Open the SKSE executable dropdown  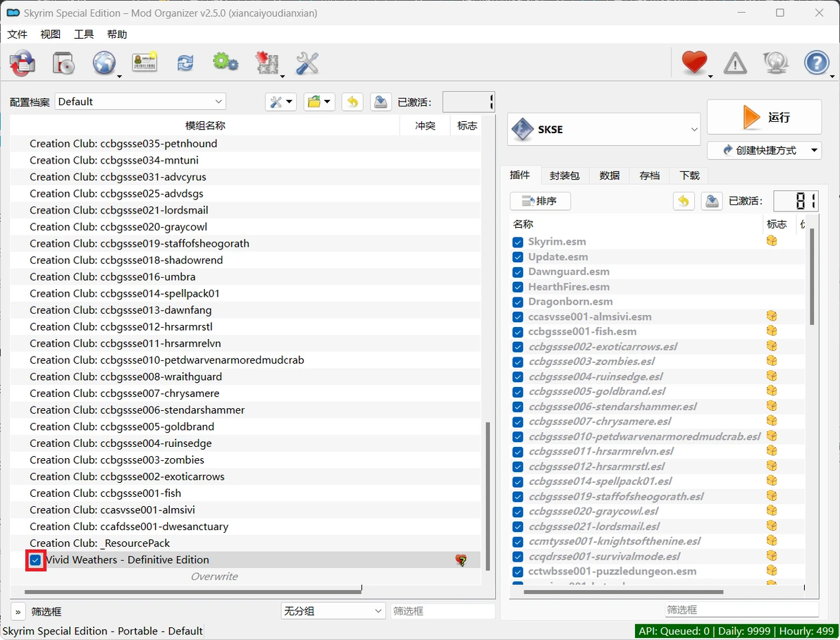[604, 129]
